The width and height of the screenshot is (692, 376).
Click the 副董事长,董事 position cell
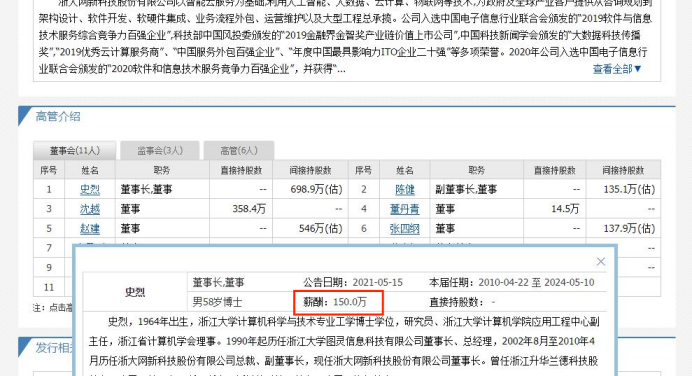tap(477, 189)
